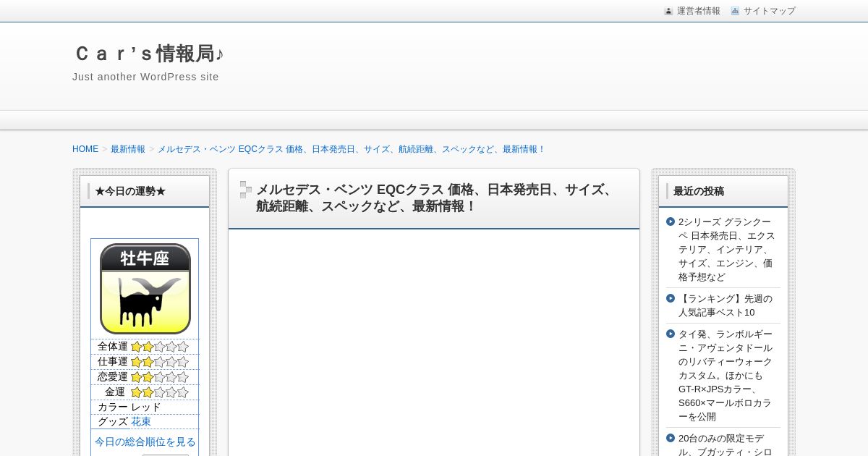Image resolution: width=868 pixels, height=456 pixels.
Task: Open the タイ発、ランボルギーニ・アヴェンタドール post
Action: point(726,375)
